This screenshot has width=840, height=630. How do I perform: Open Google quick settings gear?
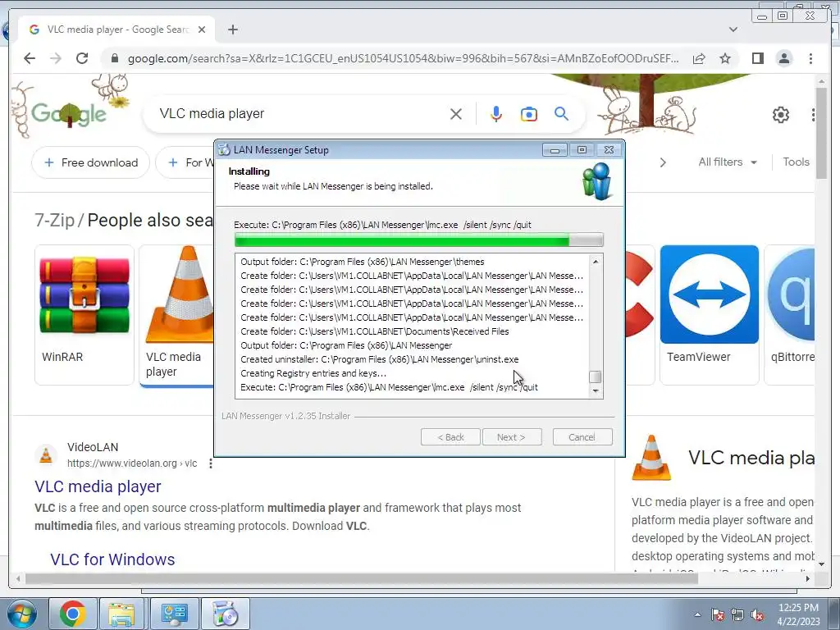[781, 114]
